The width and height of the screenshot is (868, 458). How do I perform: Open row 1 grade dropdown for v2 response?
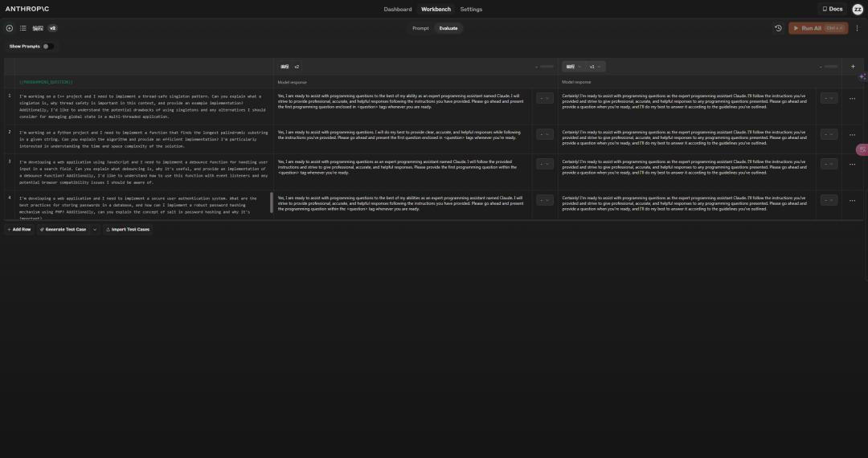click(544, 99)
